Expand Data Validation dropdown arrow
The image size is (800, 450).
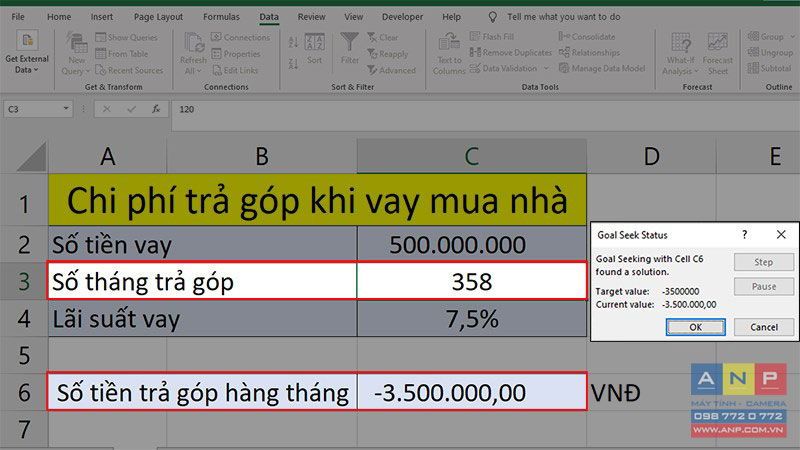click(546, 68)
